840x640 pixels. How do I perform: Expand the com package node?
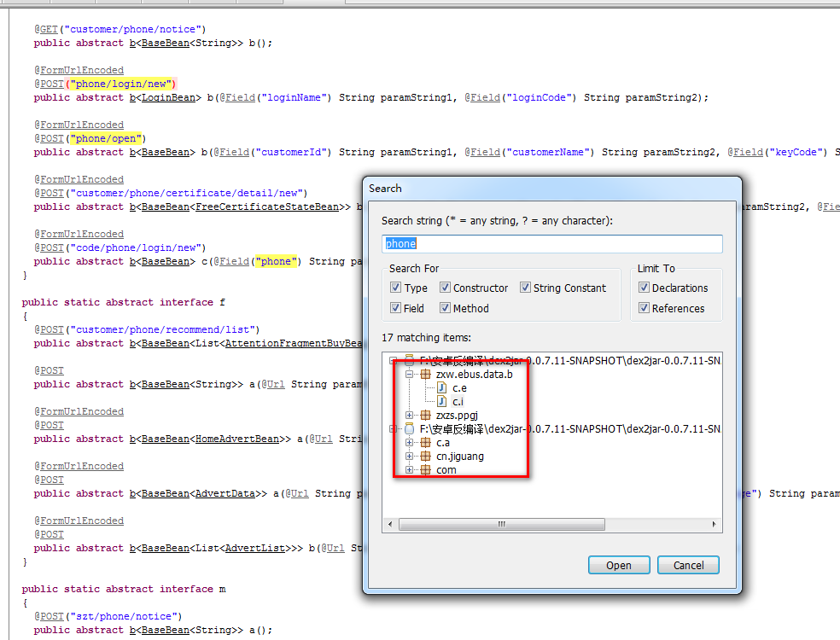tap(409, 469)
